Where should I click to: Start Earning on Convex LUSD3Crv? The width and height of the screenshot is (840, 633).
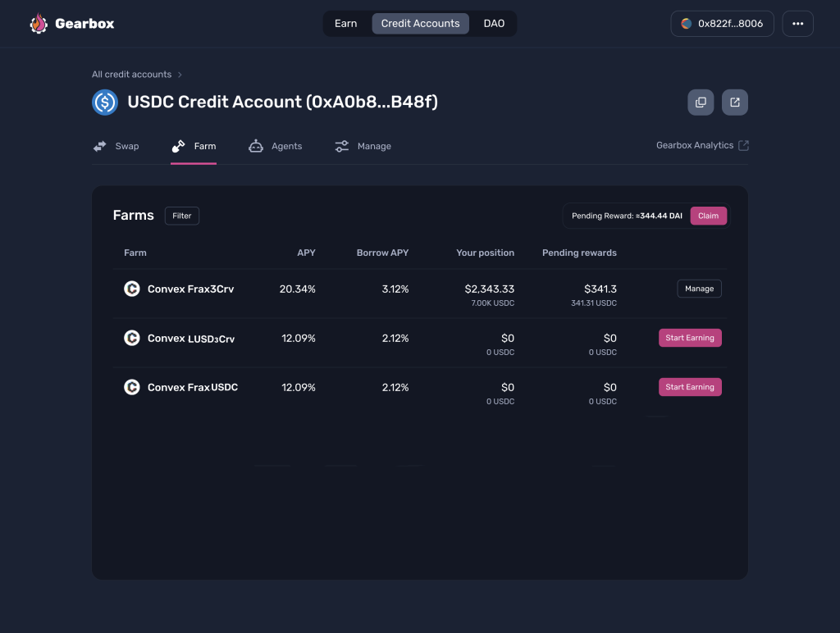(x=690, y=338)
